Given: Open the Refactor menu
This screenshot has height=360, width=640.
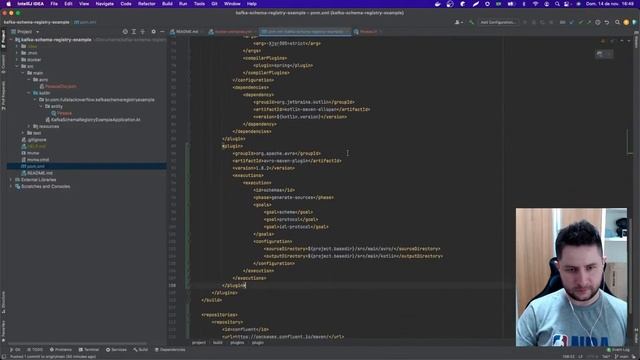Looking at the screenshot, I should (147, 4).
